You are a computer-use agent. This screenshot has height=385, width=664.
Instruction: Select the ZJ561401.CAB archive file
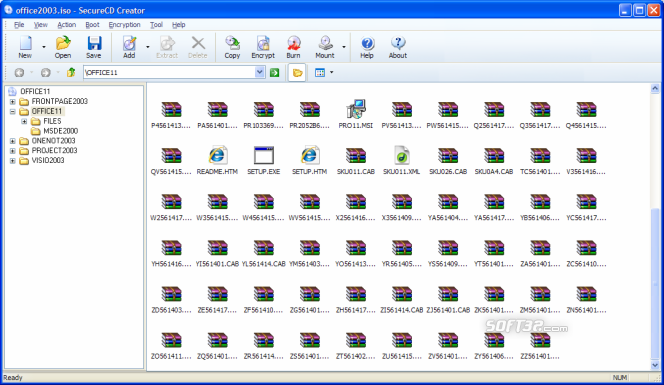pyautogui.click(x=448, y=299)
